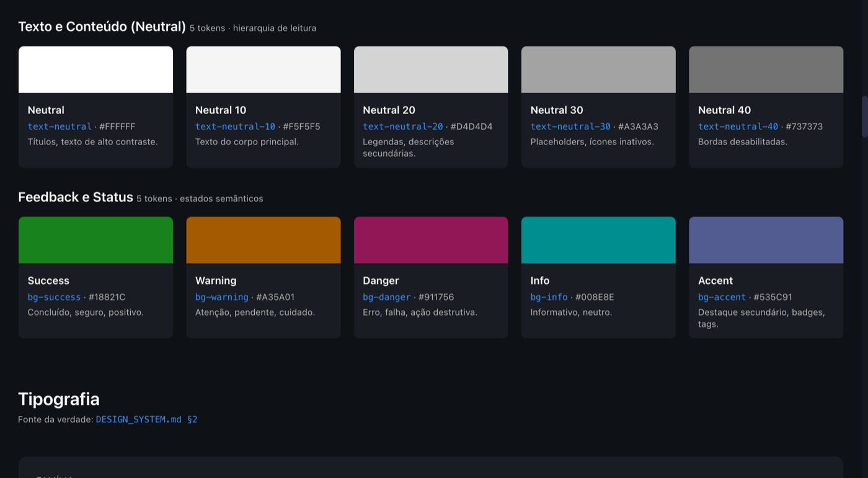Click the bg-warning token name
The width and height of the screenshot is (868, 478).
click(x=222, y=297)
